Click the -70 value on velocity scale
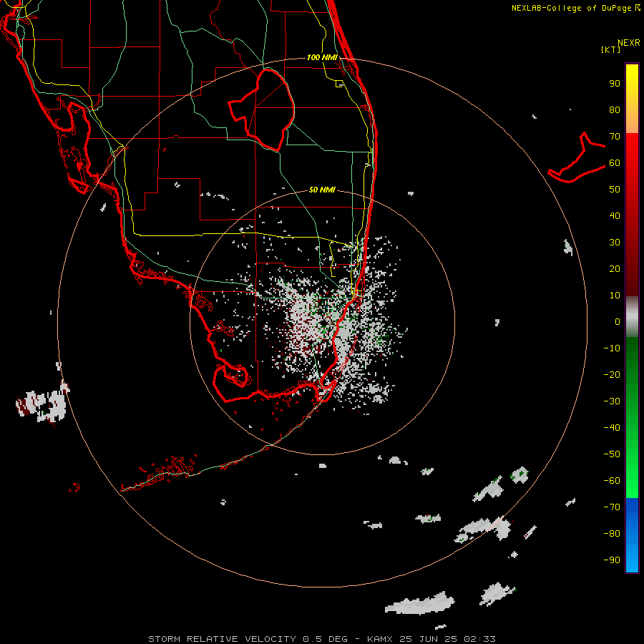The width and height of the screenshot is (644, 644). tap(612, 507)
